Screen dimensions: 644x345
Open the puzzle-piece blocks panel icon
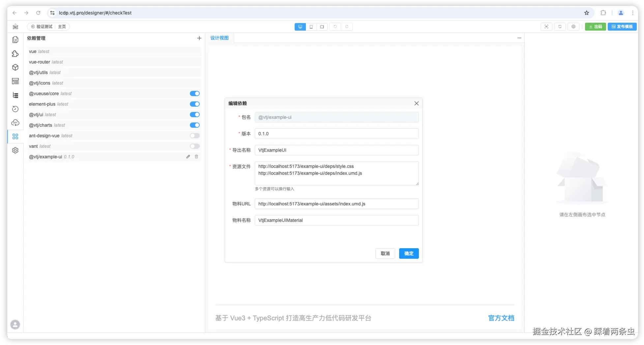[x=15, y=54]
